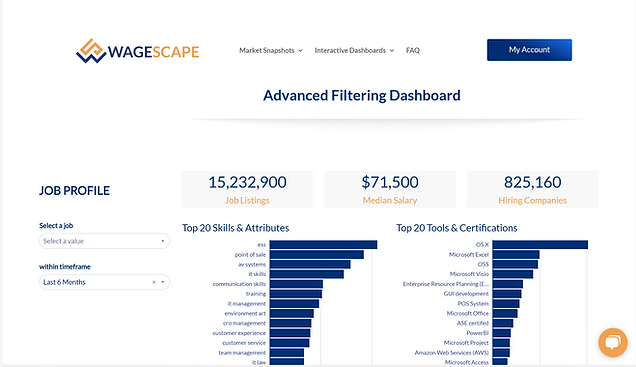The width and height of the screenshot is (636, 367).
Task: Go to the FAQ page
Action: tap(413, 50)
